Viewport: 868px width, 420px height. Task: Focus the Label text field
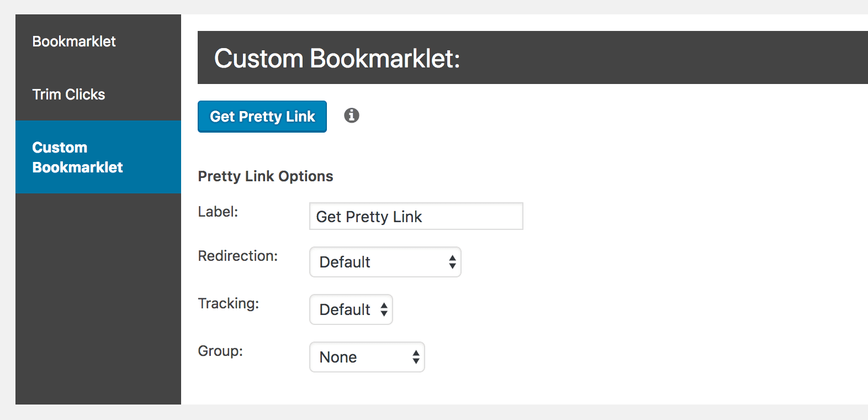pyautogui.click(x=416, y=216)
